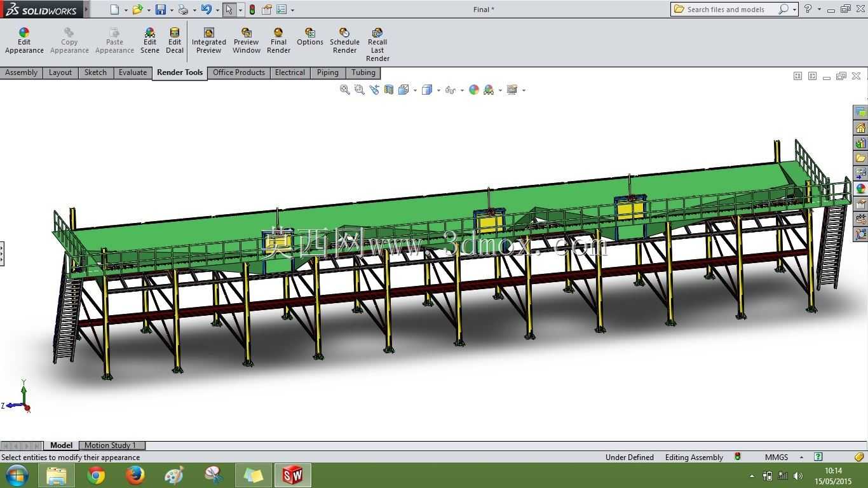The width and height of the screenshot is (868, 488).
Task: Activate Zoom to Area tool
Action: (360, 90)
